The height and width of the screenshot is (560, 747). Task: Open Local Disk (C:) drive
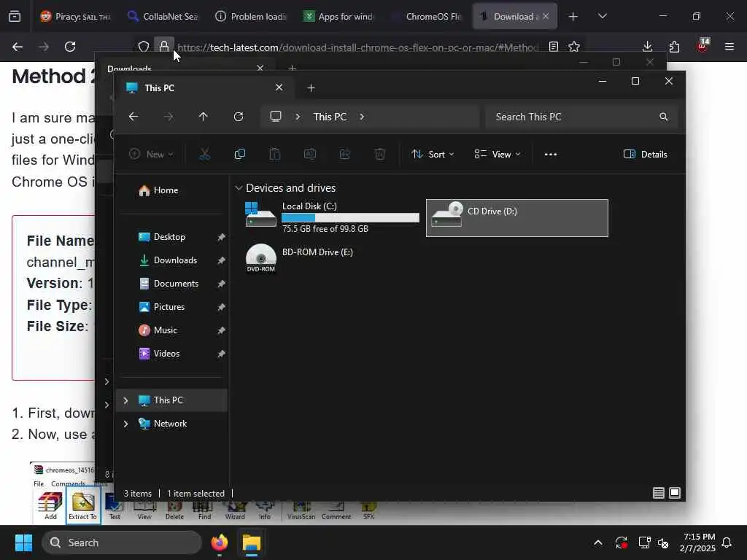coord(332,217)
